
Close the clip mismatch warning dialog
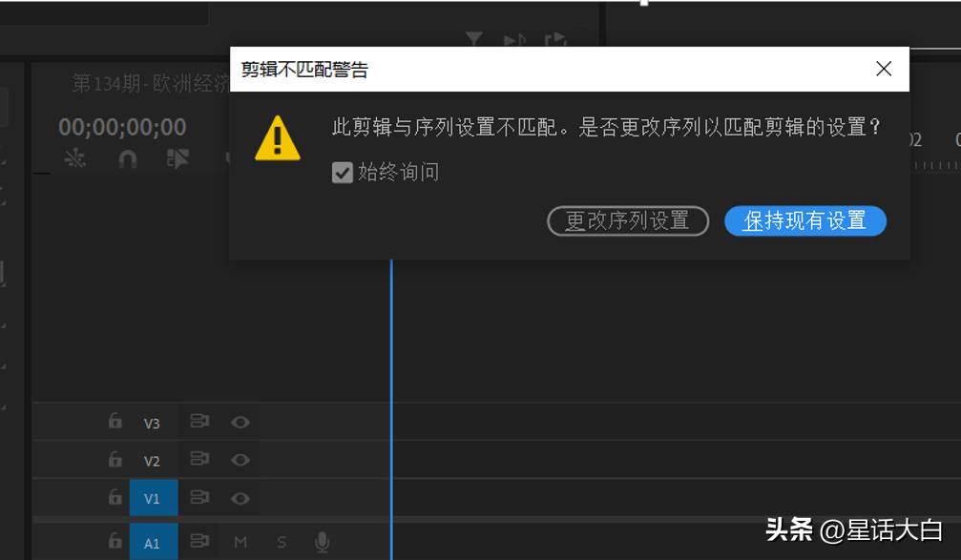(883, 68)
